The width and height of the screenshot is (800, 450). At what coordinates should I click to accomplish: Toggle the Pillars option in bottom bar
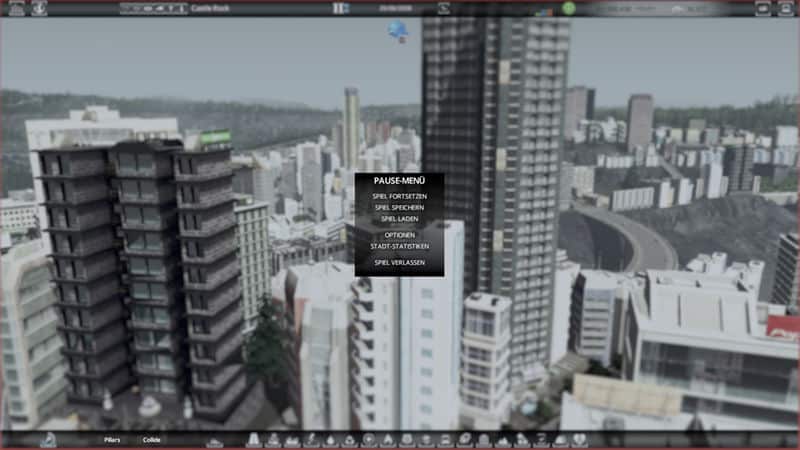click(111, 440)
